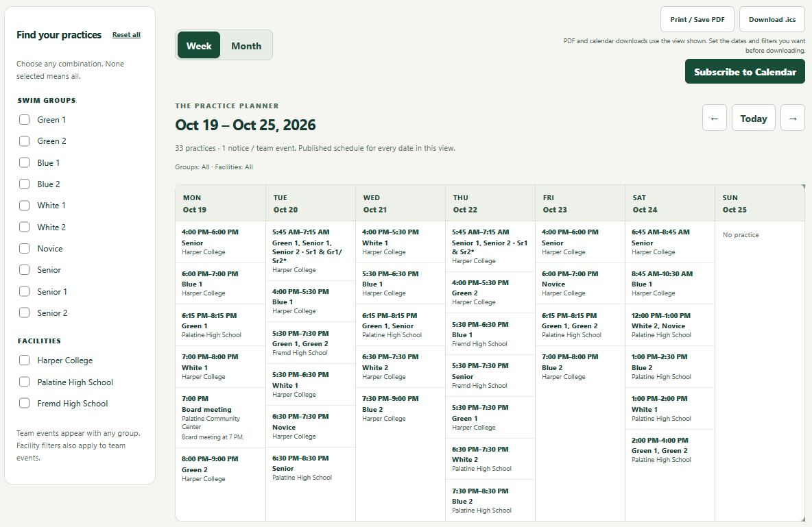Open Tuesday 4:00 PM Blue 1 practice
The width and height of the screenshot is (812, 527).
(x=311, y=302)
